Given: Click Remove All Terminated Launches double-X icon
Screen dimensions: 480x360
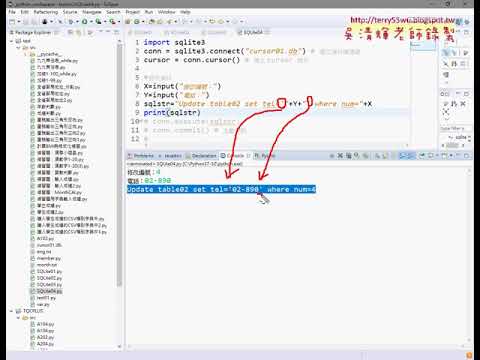Looking at the screenshot, I should (x=349, y=156).
